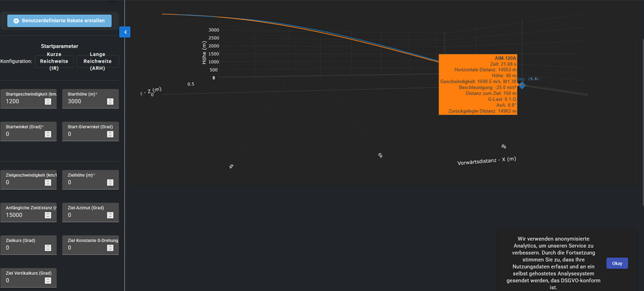The image size is (644, 291).
Task: Click the Startgeschwindigkeit stepper arrows
Action: click(48, 101)
